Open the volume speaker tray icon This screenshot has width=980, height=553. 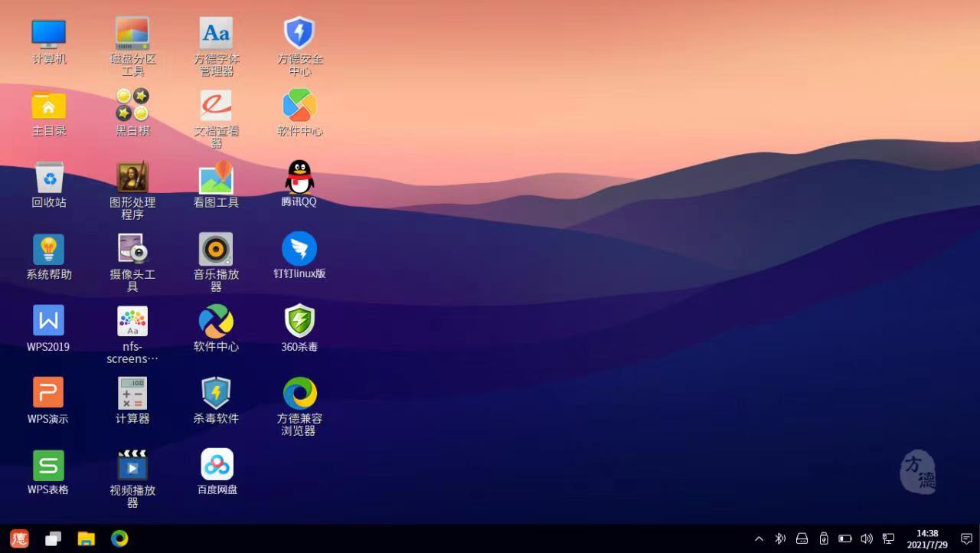click(x=867, y=538)
